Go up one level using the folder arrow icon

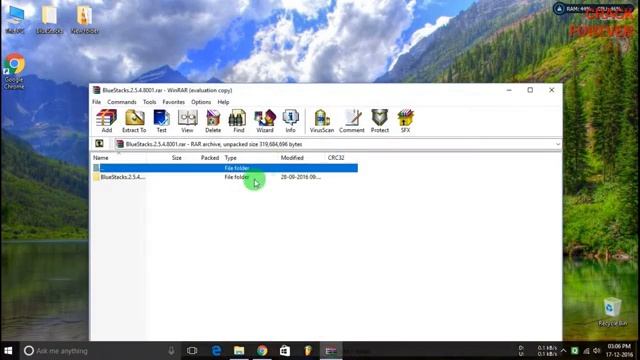click(99, 144)
